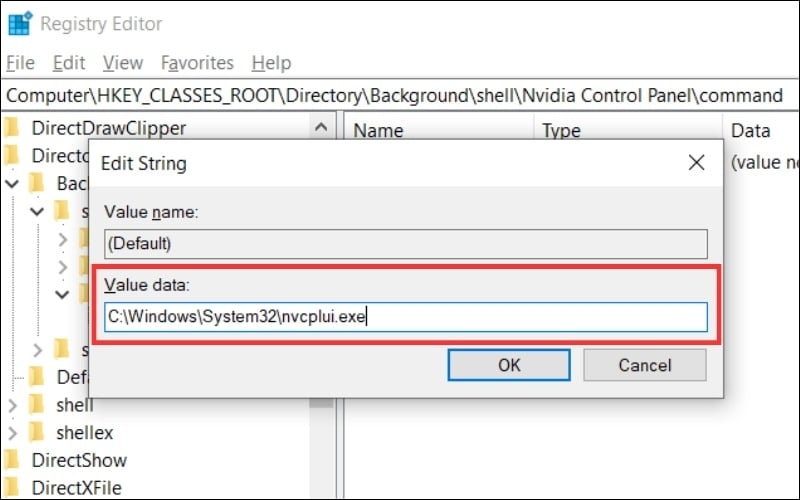
Task: Click the registry path address bar
Action: [x=400, y=95]
